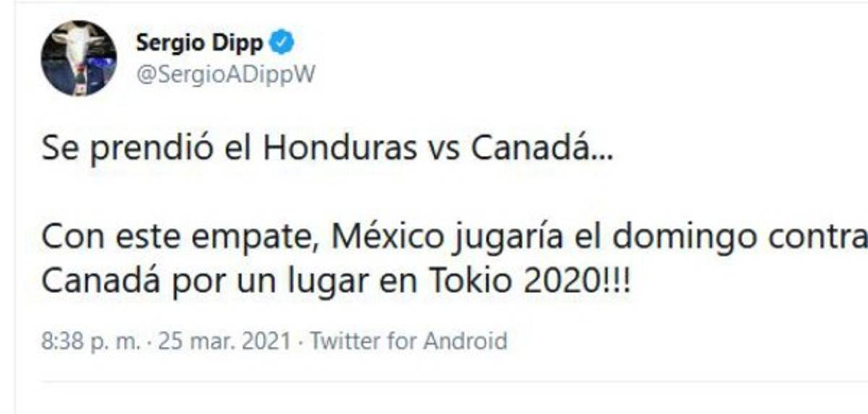Open the 8:38 p. m. timestamp

90,340
